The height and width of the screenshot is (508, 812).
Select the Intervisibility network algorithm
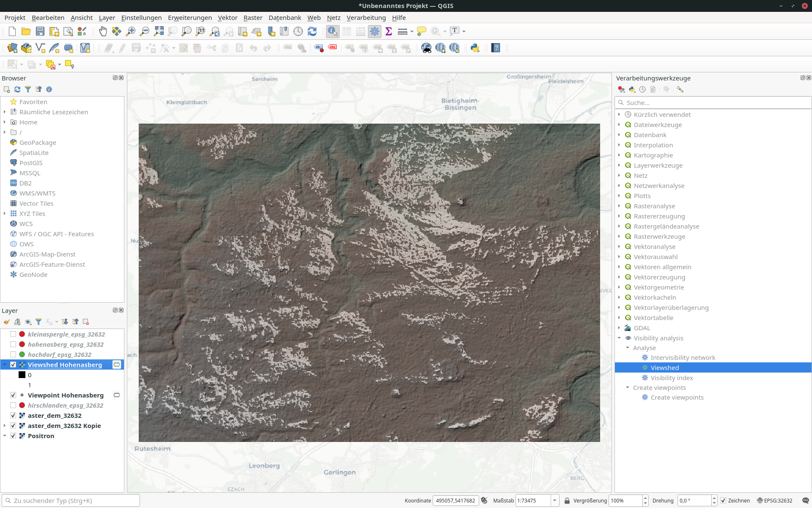[683, 357]
